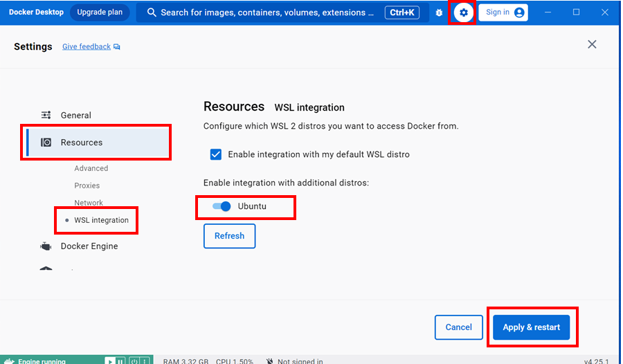Click the unplugged Not signed in icon

click(x=269, y=361)
